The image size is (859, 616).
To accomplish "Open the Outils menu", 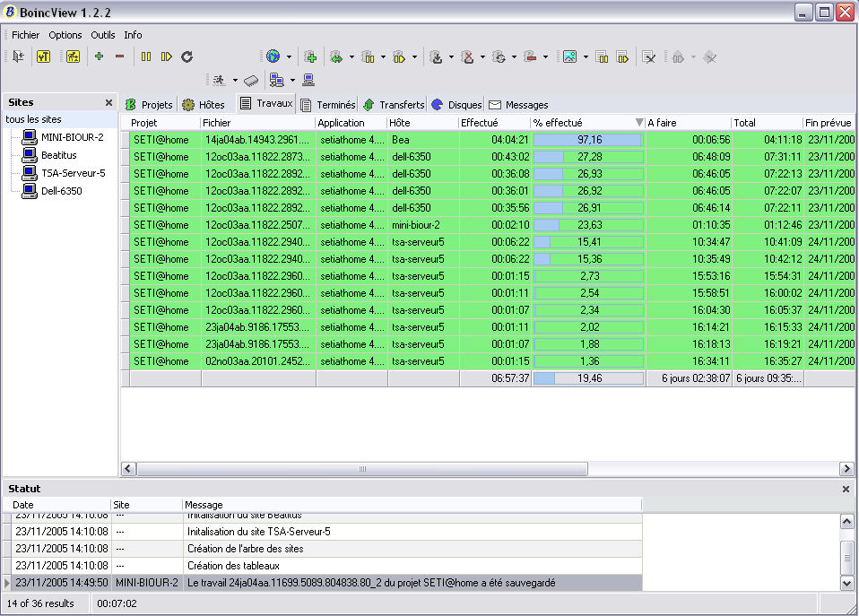I will point(103,35).
